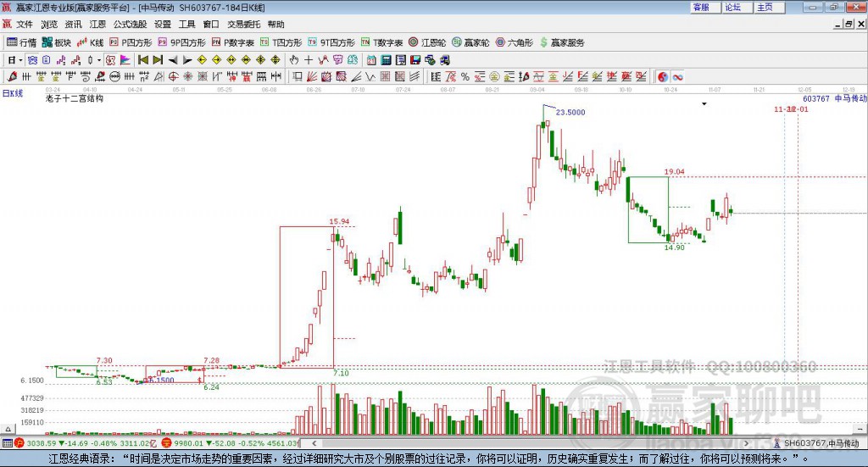Open the 公式选股 menu
The image size is (868, 467).
tap(129, 25)
